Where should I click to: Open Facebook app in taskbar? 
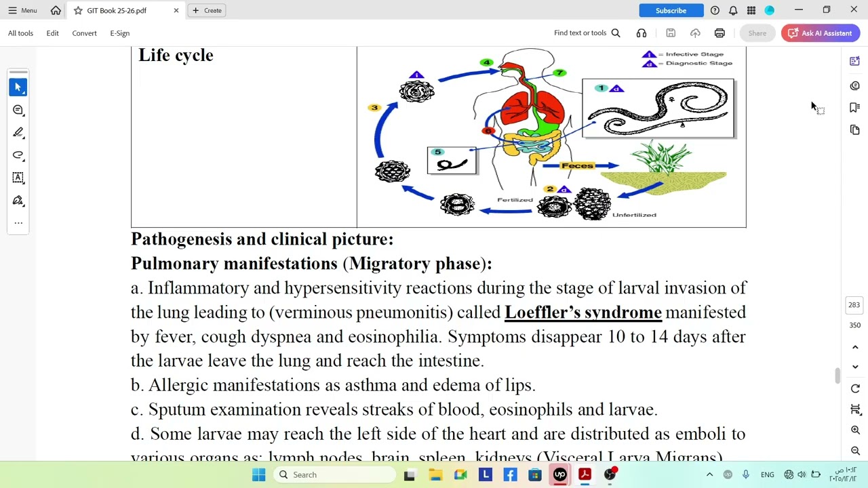click(x=510, y=474)
